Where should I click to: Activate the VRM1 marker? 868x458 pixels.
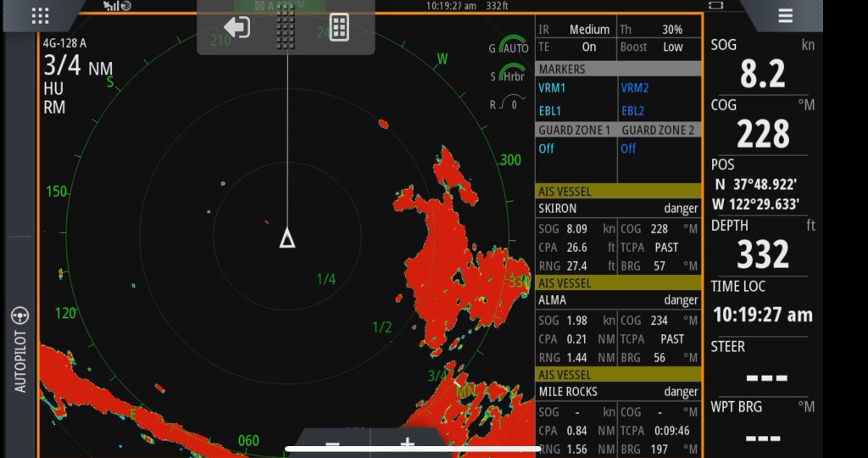552,88
